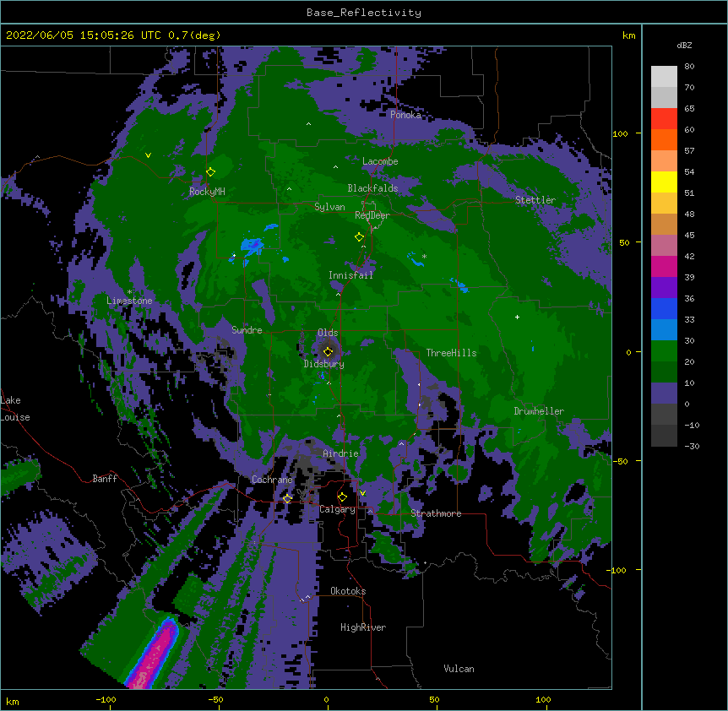Click the white asterisk marker east of Innisfail
The height and width of the screenshot is (711, 728).
coord(424,256)
